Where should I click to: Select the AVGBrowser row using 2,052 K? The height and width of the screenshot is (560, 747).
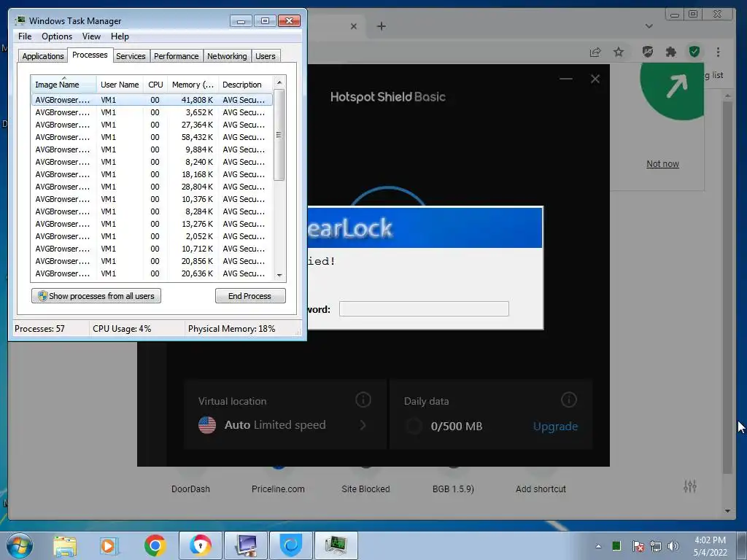[x=152, y=236]
